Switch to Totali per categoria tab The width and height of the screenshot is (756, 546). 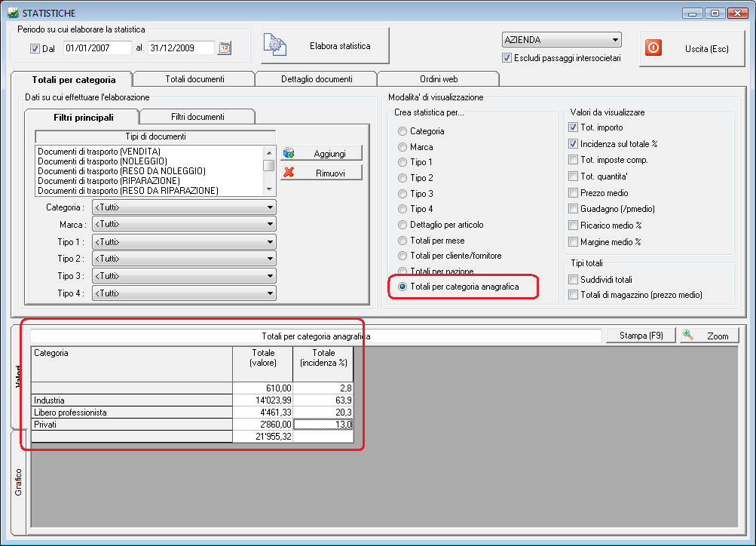pos(73,80)
